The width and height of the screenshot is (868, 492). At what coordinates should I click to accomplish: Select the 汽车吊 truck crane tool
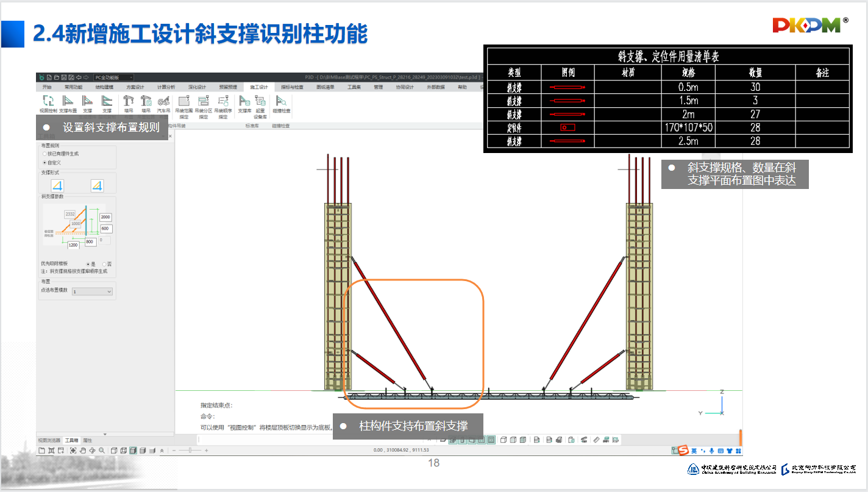coord(163,104)
